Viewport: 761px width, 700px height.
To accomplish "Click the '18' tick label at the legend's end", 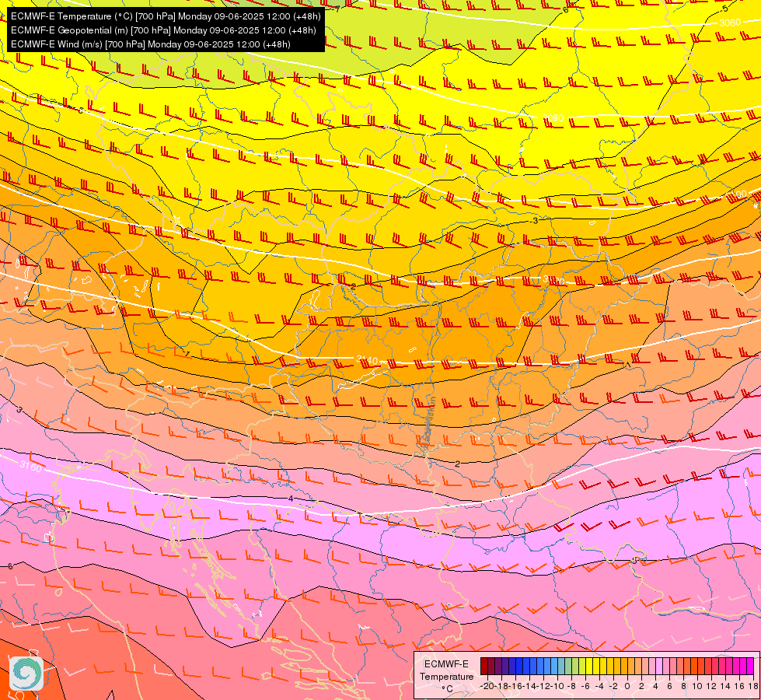I will click(x=754, y=686).
